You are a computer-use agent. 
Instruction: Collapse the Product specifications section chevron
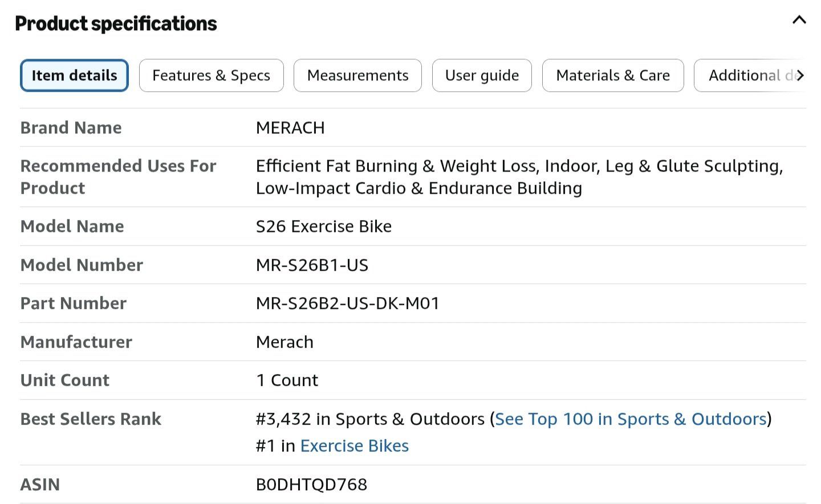click(x=799, y=21)
